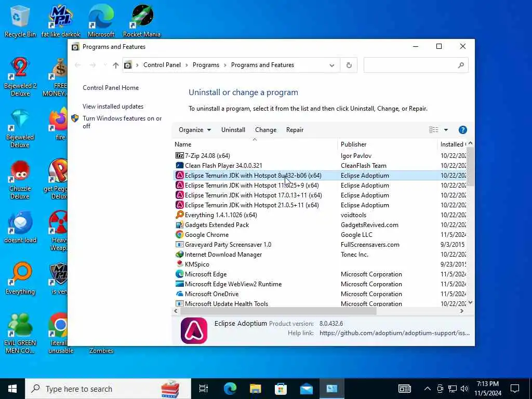Go to Programs in breadcrumb path

pos(206,65)
